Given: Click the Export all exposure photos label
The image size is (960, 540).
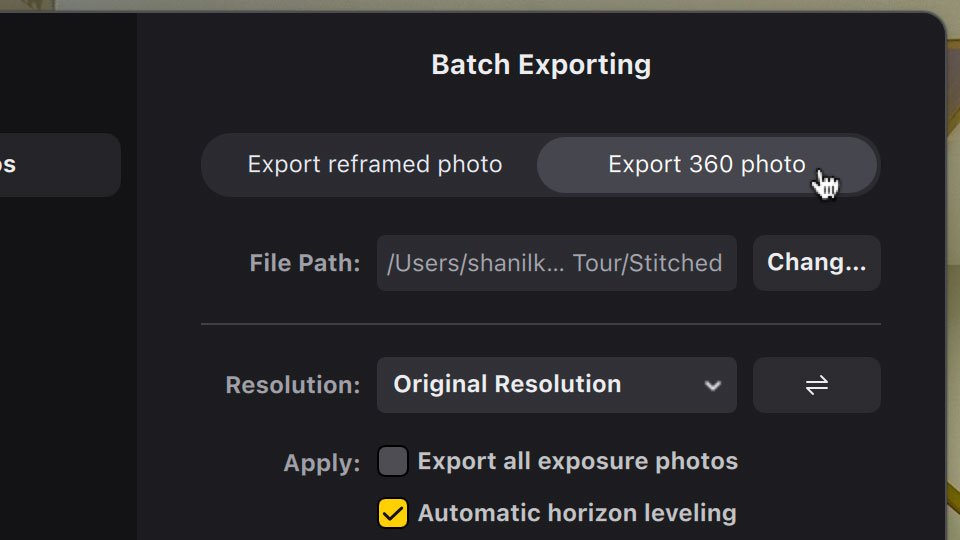Looking at the screenshot, I should click(577, 461).
